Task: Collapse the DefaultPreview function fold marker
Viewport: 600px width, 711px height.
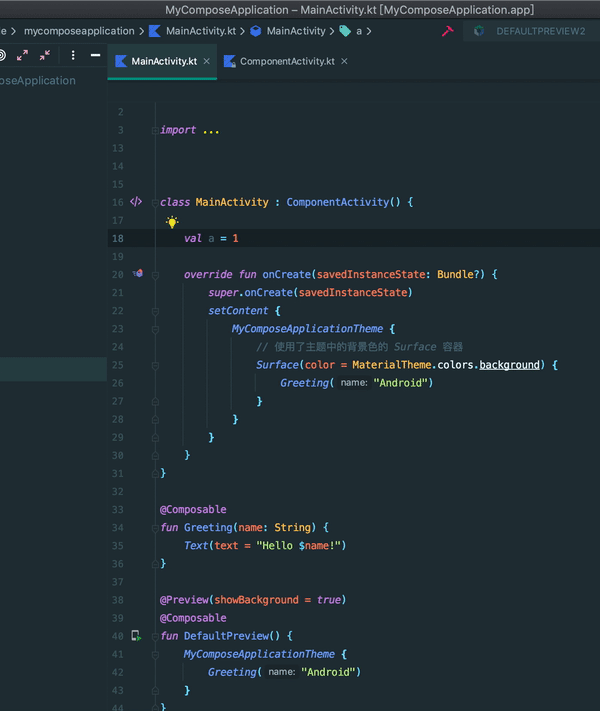Action: click(x=155, y=637)
